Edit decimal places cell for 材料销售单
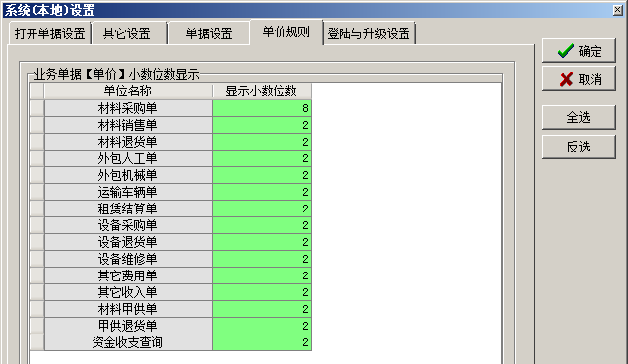This screenshot has width=628, height=364. pos(262,125)
